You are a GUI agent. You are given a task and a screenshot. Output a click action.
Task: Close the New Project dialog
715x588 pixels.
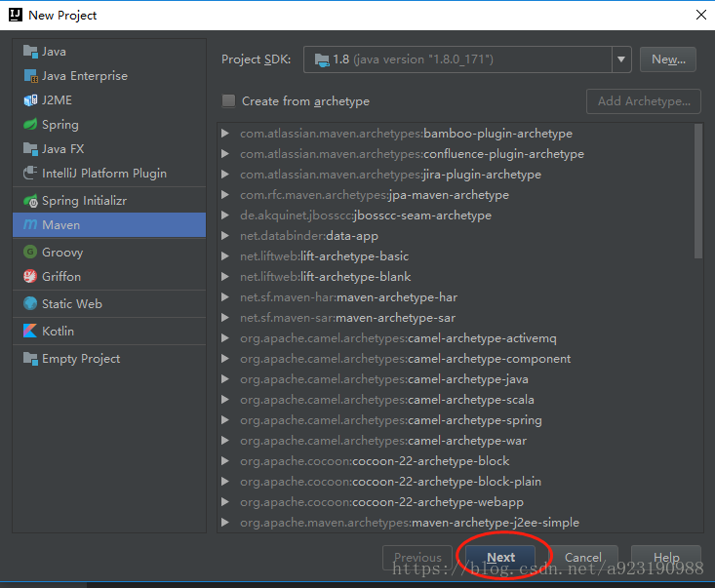click(x=701, y=15)
